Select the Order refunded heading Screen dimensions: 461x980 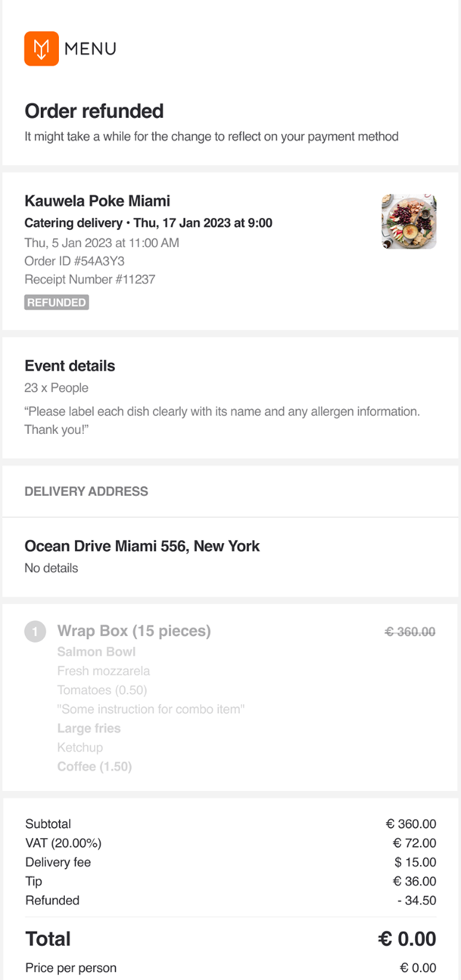[94, 111]
